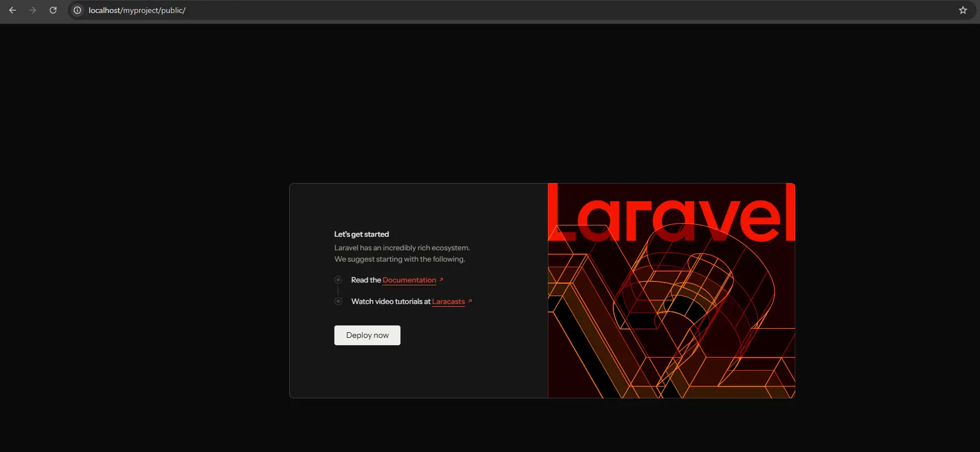This screenshot has height=452, width=980.
Task: Bookmark this page with the star
Action: 963,10
